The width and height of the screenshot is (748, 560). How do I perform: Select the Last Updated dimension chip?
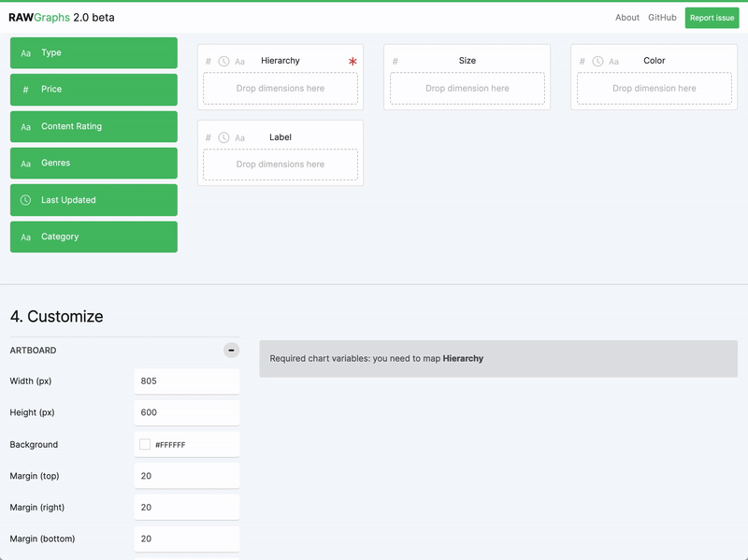pyautogui.click(x=93, y=200)
